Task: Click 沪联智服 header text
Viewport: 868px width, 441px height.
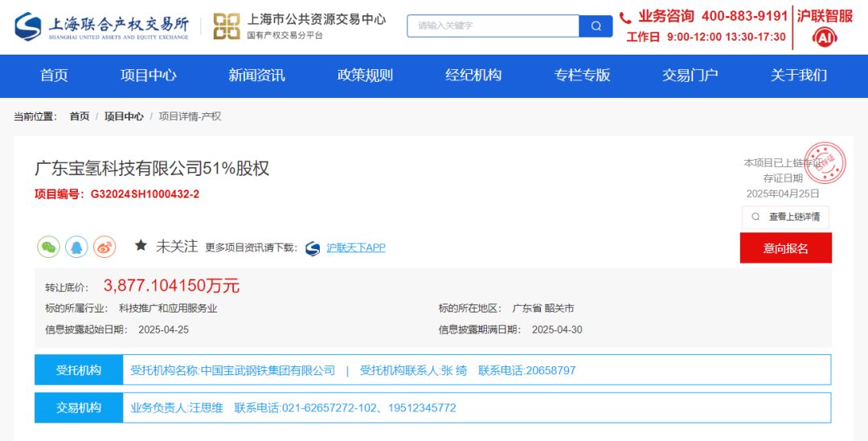Action: click(825, 17)
